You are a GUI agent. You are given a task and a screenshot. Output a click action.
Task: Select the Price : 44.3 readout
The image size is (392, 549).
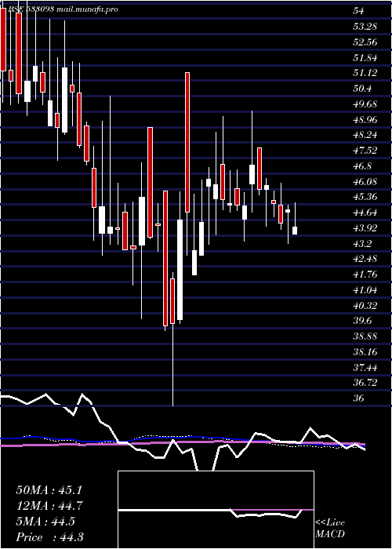click(x=49, y=536)
